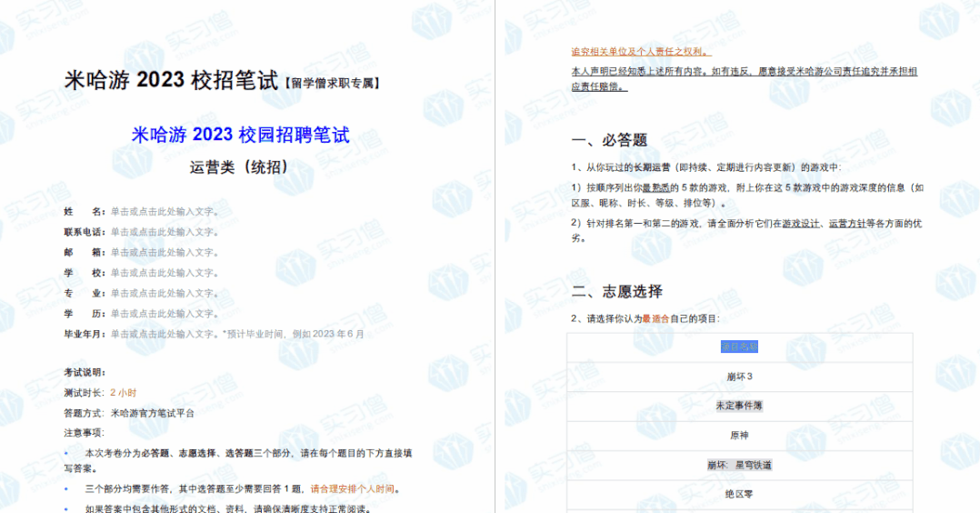
Task: Click the section heading 二、志愿选择
Action: (617, 292)
